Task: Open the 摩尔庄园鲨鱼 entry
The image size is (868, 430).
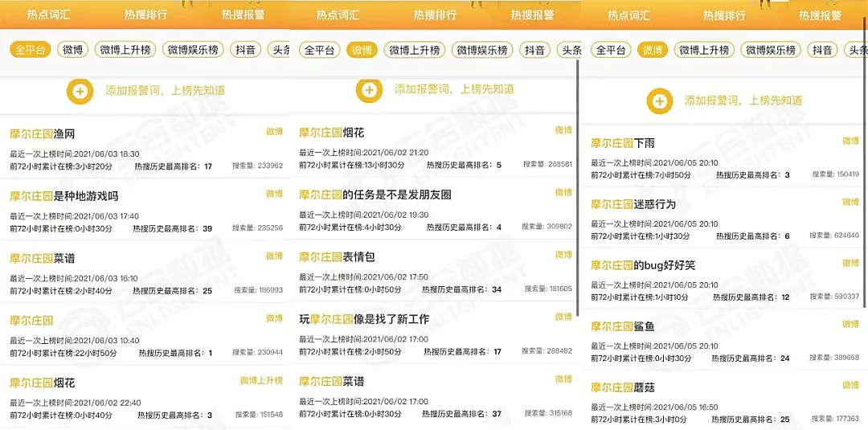Action: (x=724, y=340)
